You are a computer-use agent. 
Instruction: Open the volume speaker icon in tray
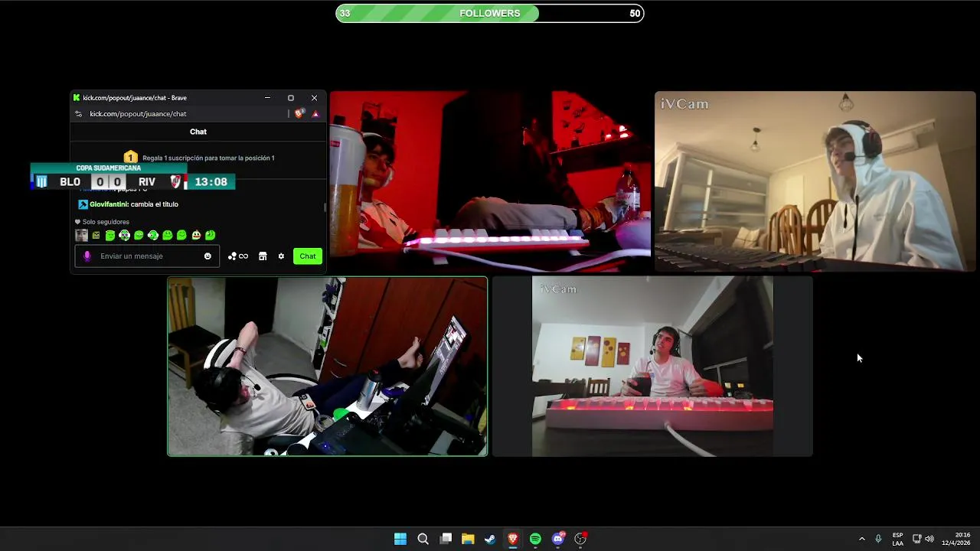click(x=929, y=539)
